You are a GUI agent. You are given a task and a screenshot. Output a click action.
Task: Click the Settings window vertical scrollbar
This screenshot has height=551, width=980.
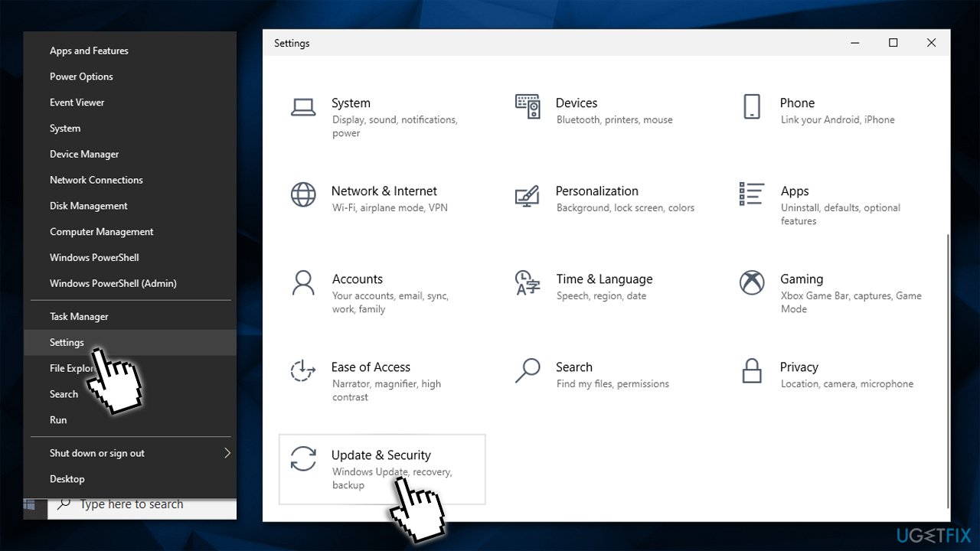[948, 371]
